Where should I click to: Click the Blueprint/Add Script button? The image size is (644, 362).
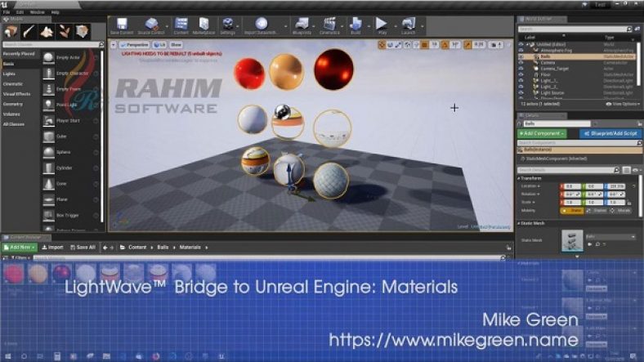click(x=610, y=133)
